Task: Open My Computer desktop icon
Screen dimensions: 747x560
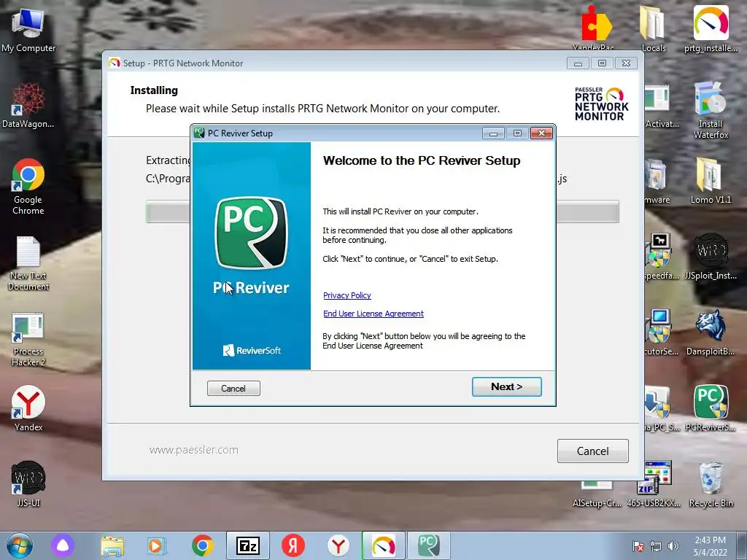Action: click(x=28, y=29)
